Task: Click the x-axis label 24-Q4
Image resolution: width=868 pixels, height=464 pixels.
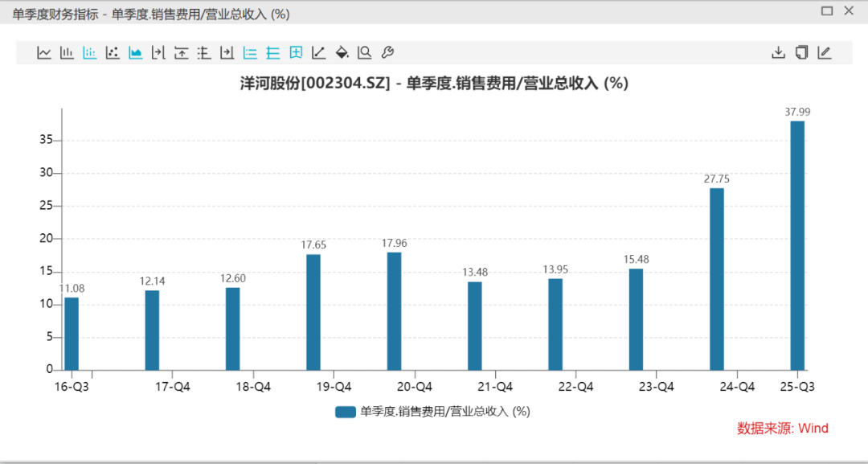Action: (737, 387)
